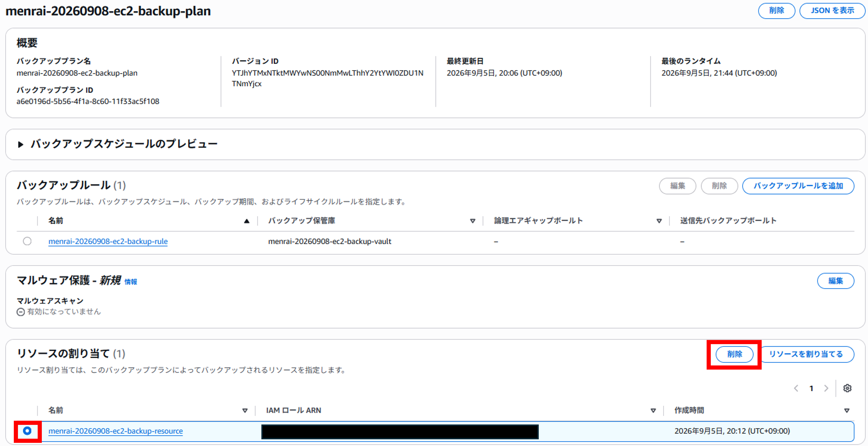Click the 最終更新日 value 20:06
The image size is (868, 446).
pyautogui.click(x=504, y=73)
